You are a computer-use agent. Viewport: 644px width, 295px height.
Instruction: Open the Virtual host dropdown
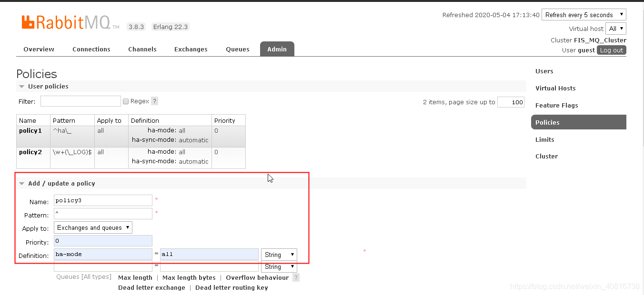(x=615, y=29)
